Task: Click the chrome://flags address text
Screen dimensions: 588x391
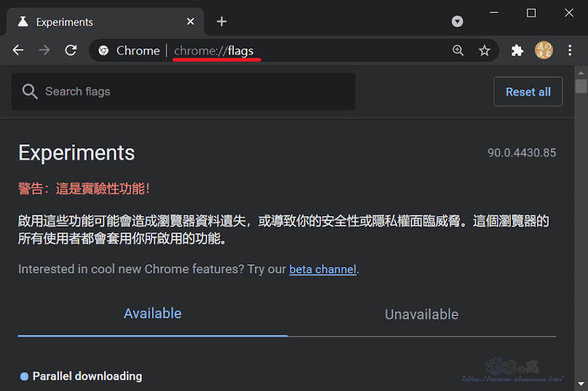Action: (x=214, y=50)
